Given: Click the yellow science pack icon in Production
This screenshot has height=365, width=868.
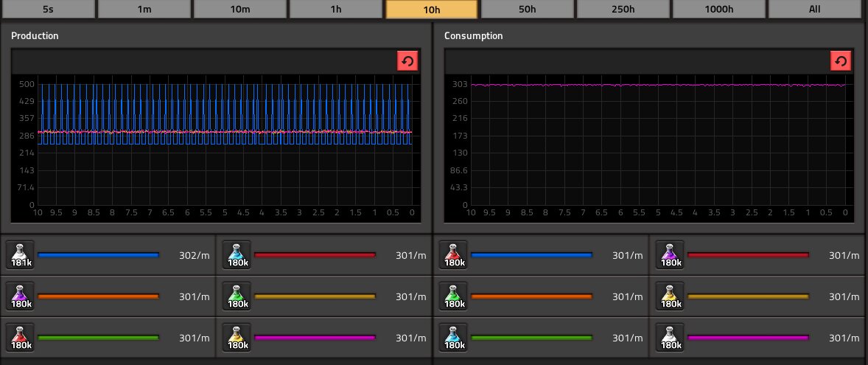Looking at the screenshot, I should point(237,337).
